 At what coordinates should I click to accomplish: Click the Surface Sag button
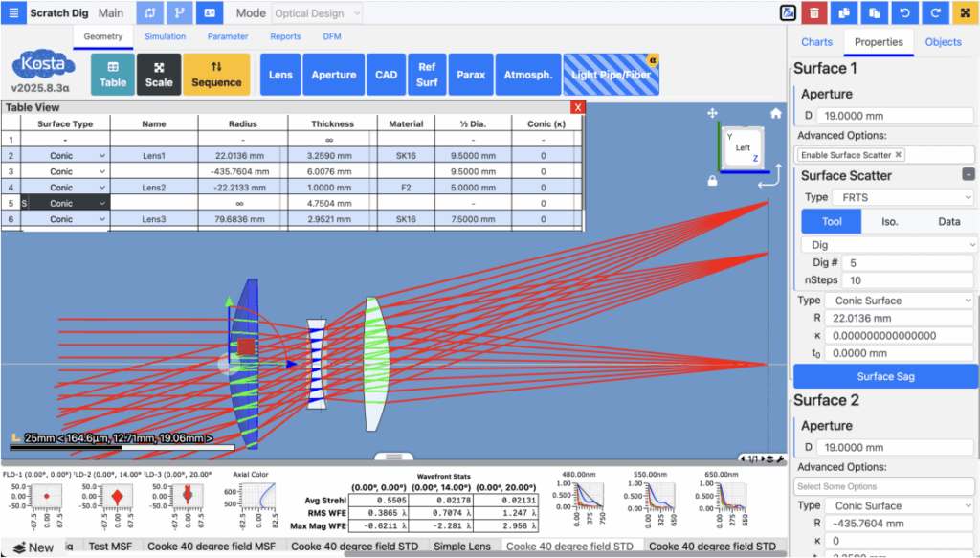885,376
